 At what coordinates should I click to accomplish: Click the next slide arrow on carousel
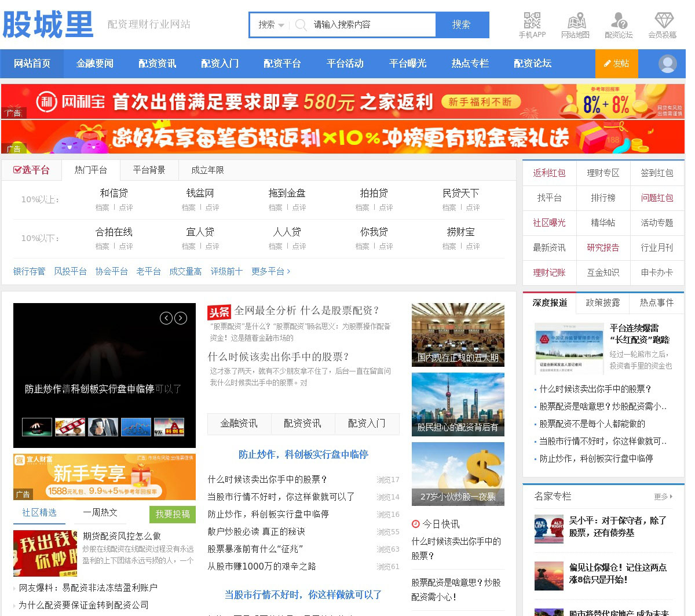[x=181, y=318]
